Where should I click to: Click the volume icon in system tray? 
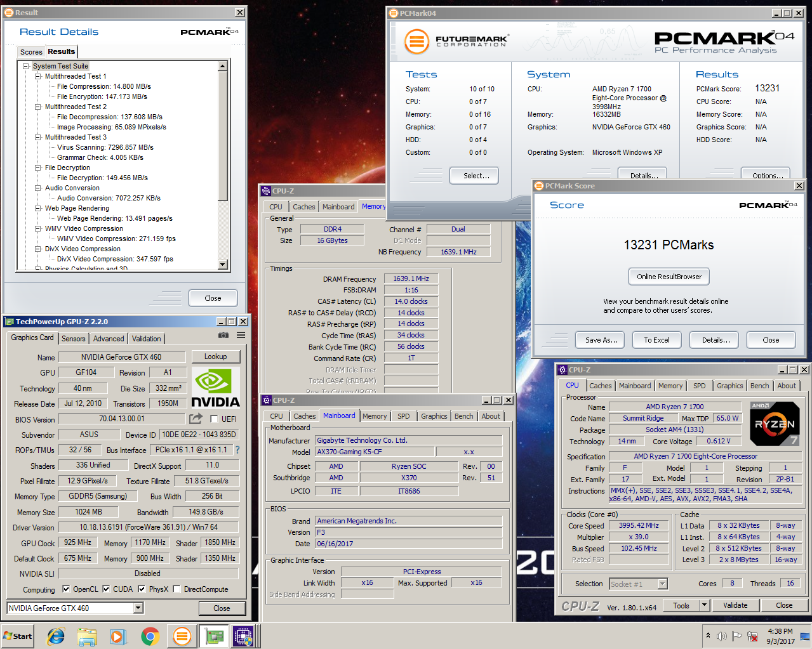pos(721,636)
